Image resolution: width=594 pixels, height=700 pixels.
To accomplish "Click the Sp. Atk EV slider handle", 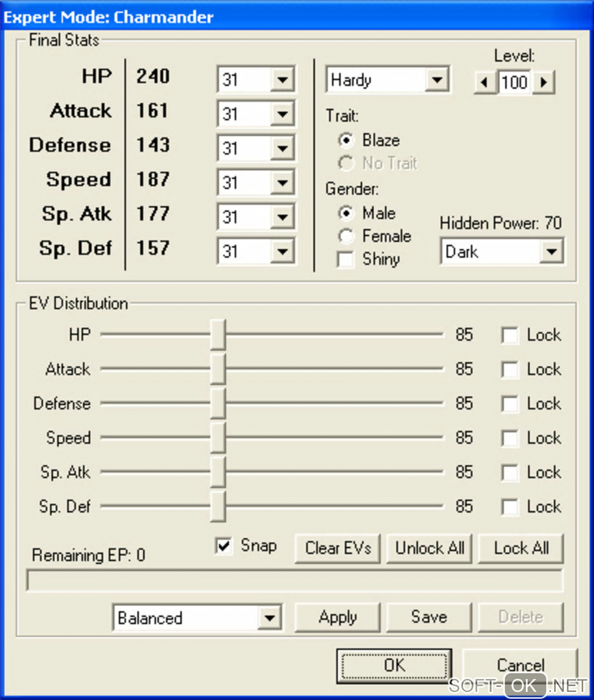I will (x=218, y=472).
